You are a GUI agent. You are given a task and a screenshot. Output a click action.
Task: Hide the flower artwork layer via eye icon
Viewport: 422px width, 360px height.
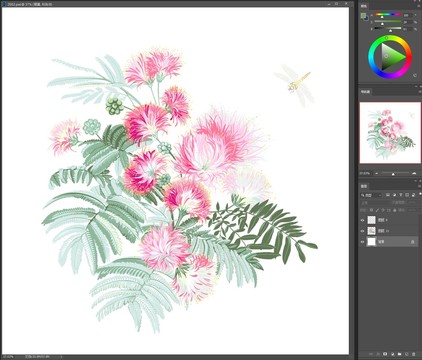[x=362, y=231]
